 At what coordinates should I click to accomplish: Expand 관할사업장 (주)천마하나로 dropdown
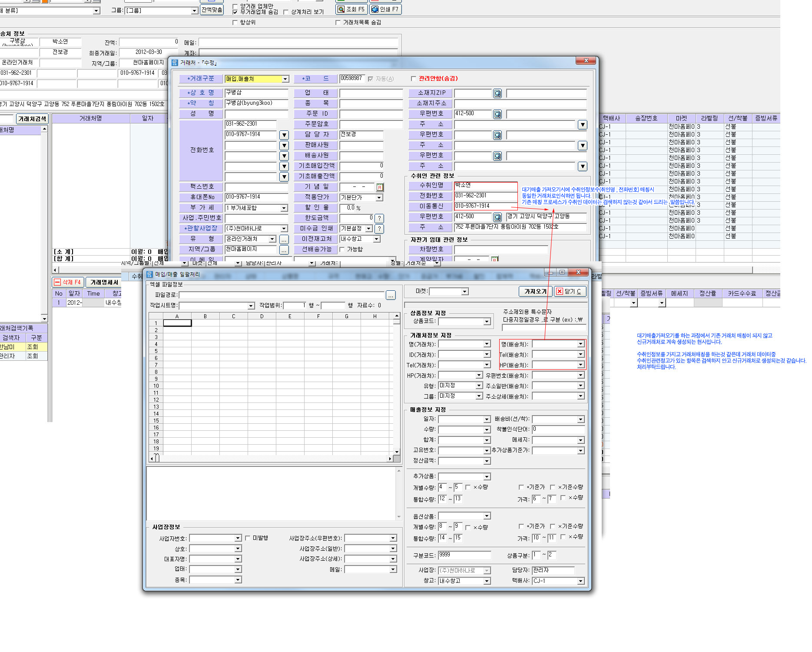284,229
